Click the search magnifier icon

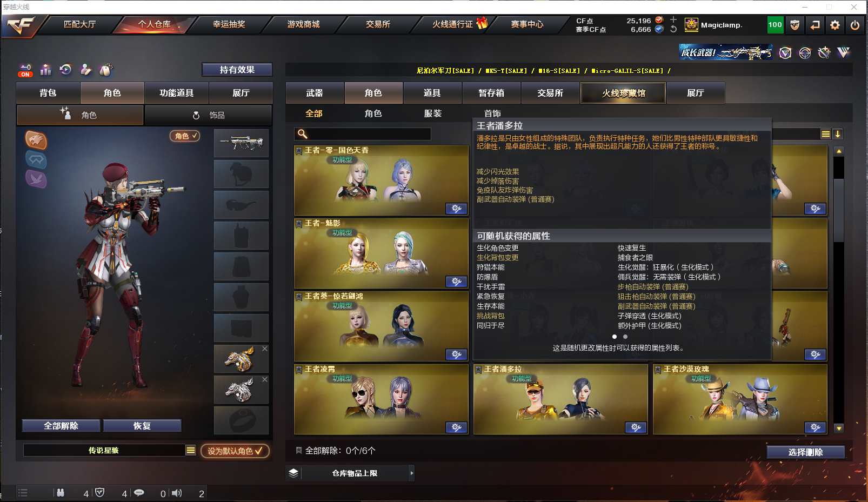point(303,134)
